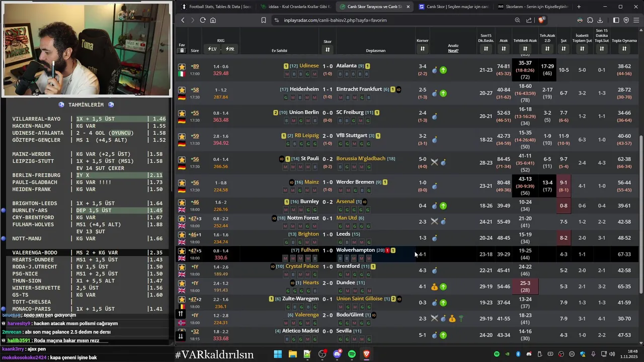Unfavorite the Udinese vs Atalanta match star

click(x=182, y=66)
